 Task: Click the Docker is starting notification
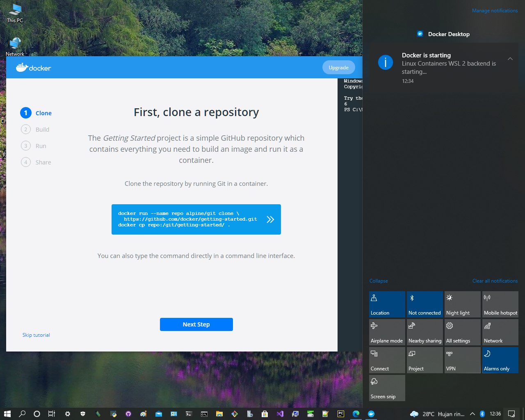pyautogui.click(x=444, y=68)
